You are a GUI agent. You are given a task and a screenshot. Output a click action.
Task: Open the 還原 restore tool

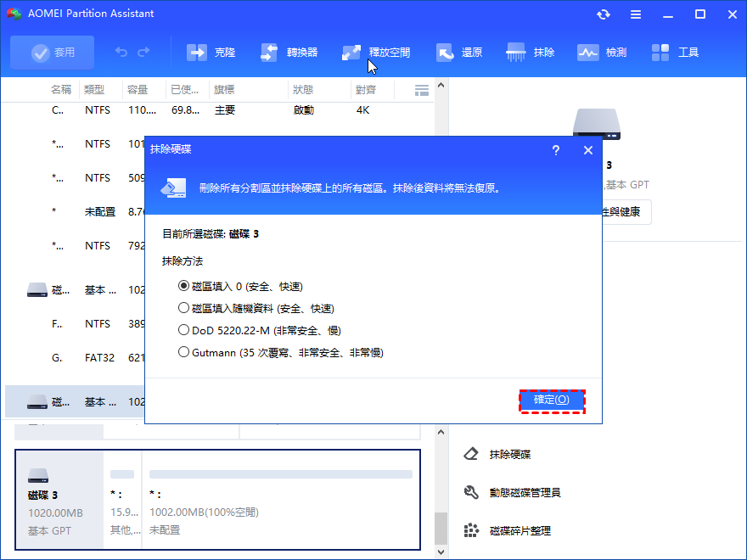459,53
